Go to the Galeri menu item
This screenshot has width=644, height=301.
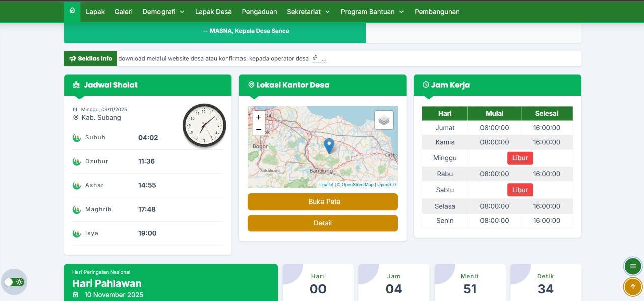tap(123, 12)
